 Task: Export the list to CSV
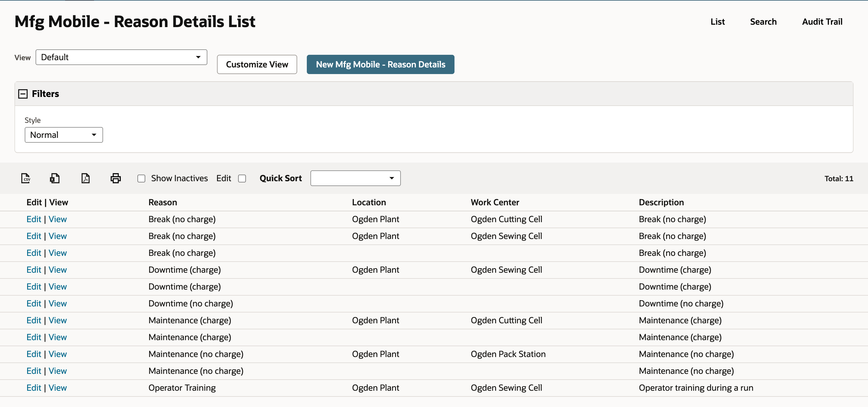click(26, 178)
